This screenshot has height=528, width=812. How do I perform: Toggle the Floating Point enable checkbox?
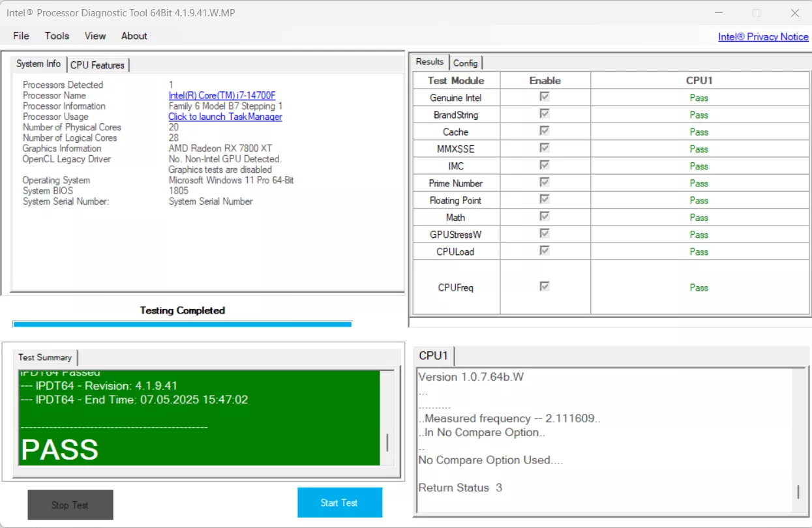coord(545,199)
